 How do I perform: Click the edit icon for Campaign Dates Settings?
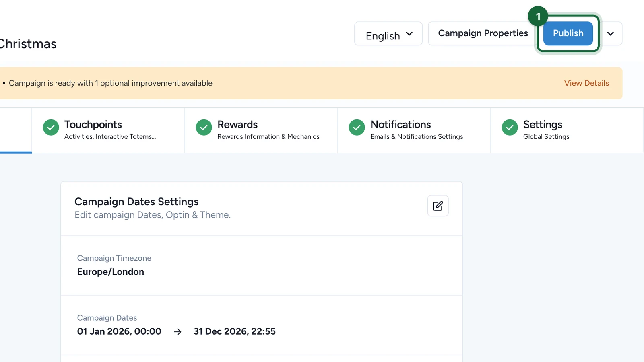(x=438, y=206)
